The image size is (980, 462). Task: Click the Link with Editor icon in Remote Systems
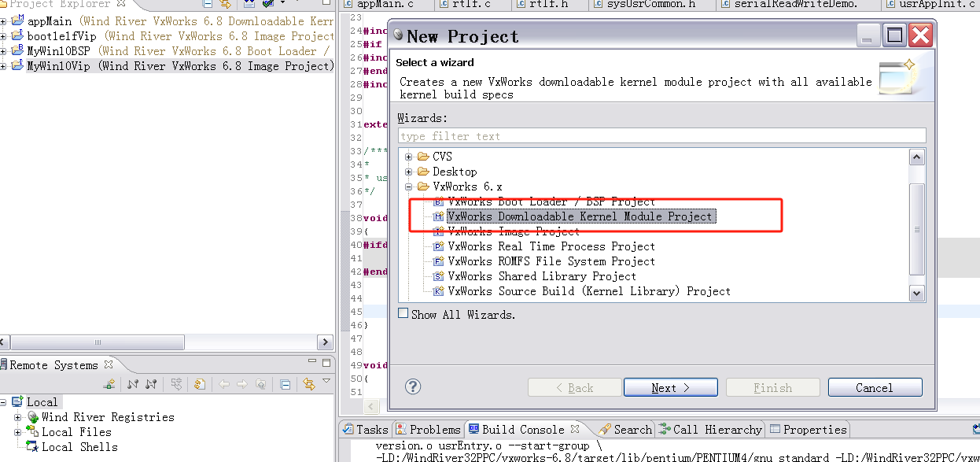309,384
